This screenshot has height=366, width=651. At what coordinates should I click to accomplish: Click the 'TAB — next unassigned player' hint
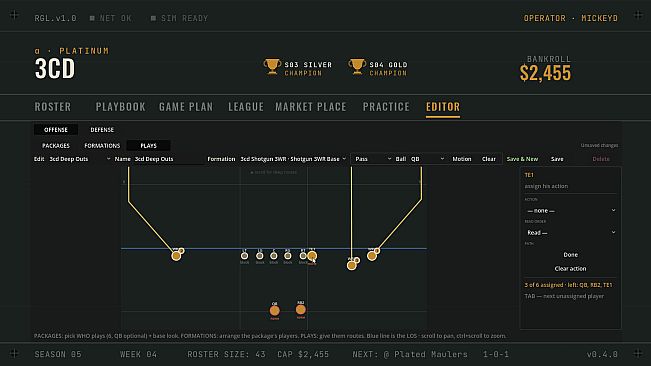(564, 296)
